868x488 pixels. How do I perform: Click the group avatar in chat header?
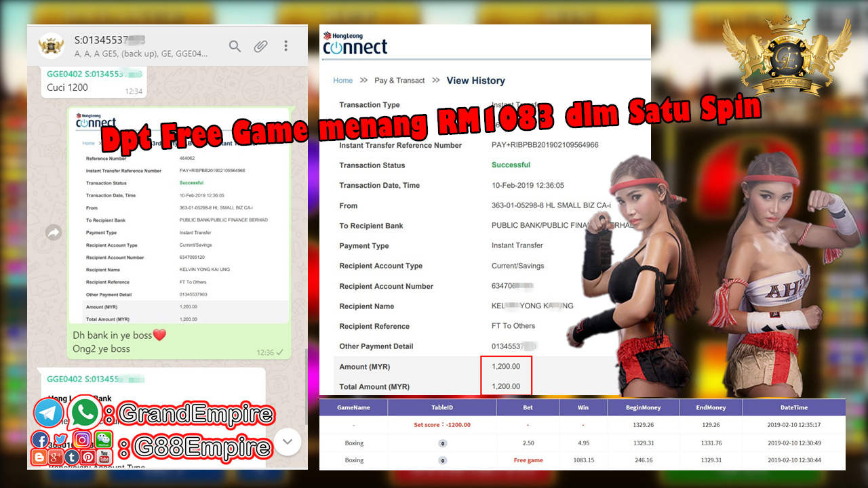[51, 45]
